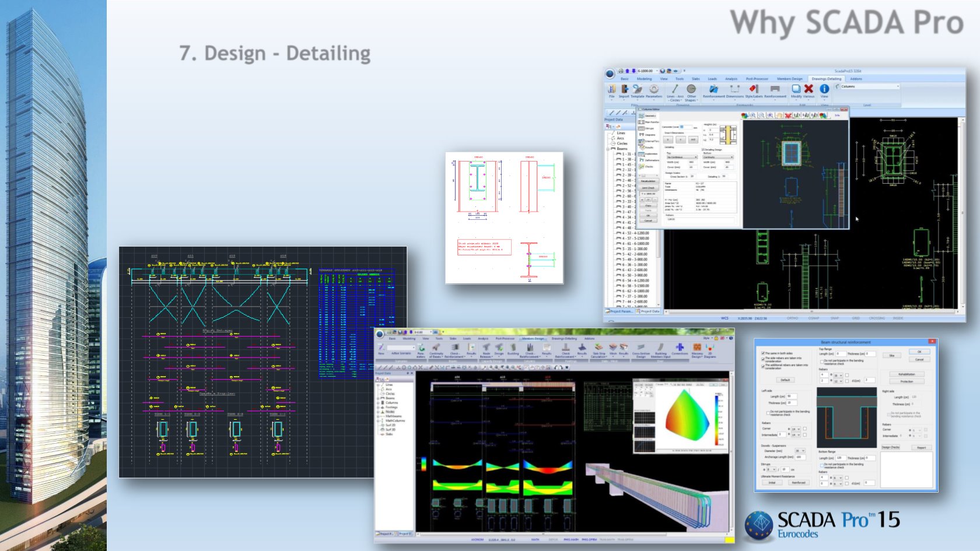Open Left side Corner rebar diameter dropdown

coord(796,429)
